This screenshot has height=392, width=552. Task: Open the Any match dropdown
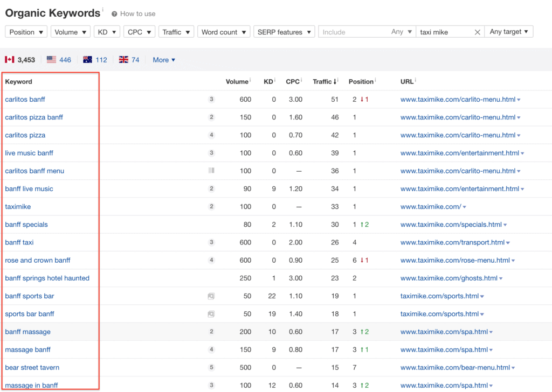(x=401, y=32)
